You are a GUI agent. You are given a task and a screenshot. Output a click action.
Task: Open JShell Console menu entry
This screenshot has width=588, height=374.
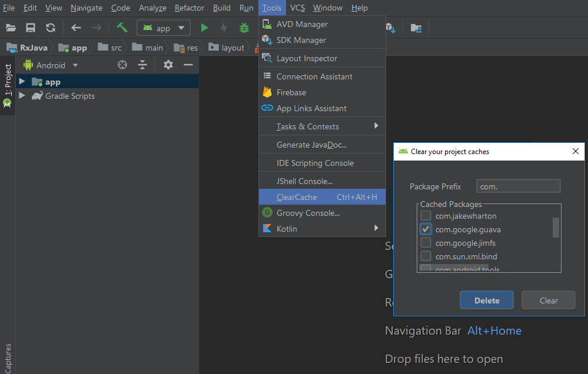click(322, 181)
